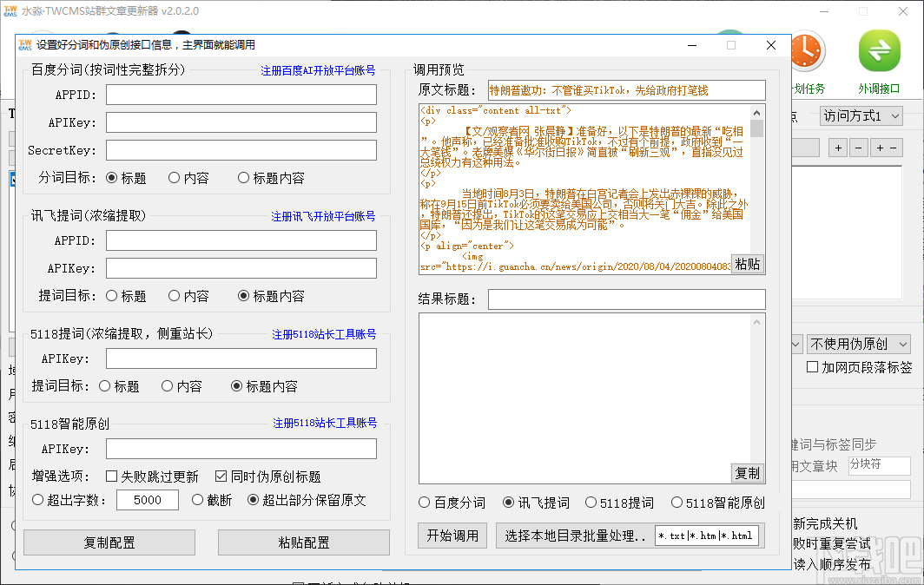
Task: Click the minus icon near 访问方式1
Action: [x=858, y=148]
